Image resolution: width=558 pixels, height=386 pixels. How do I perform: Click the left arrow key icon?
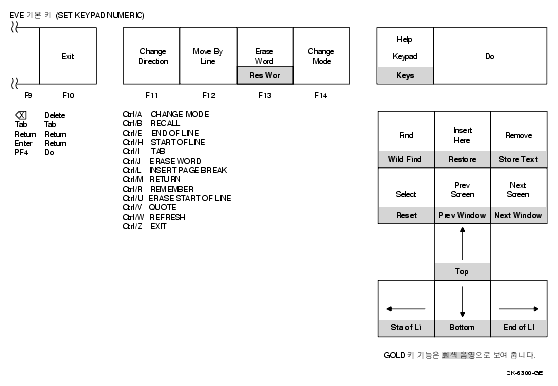tap(406, 308)
